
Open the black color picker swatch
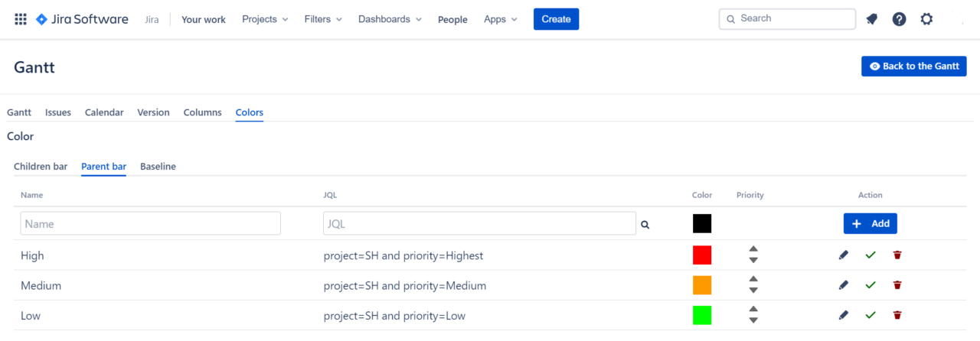point(702,223)
